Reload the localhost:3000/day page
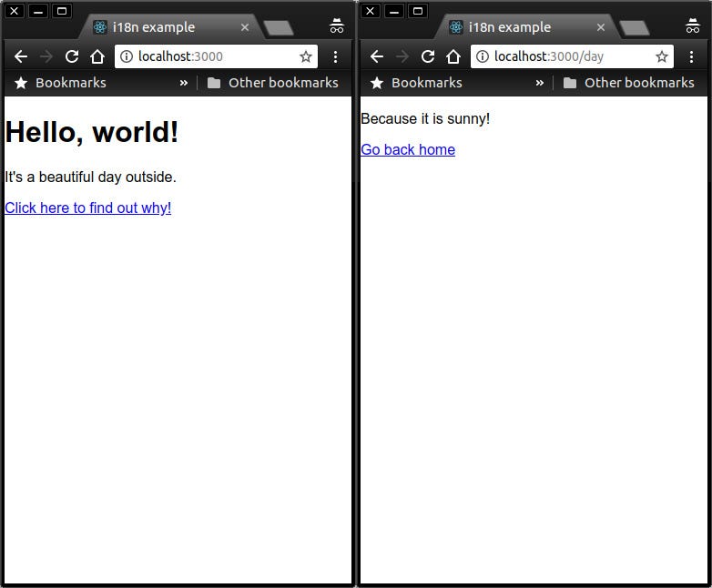The image size is (712, 588). 428,56
